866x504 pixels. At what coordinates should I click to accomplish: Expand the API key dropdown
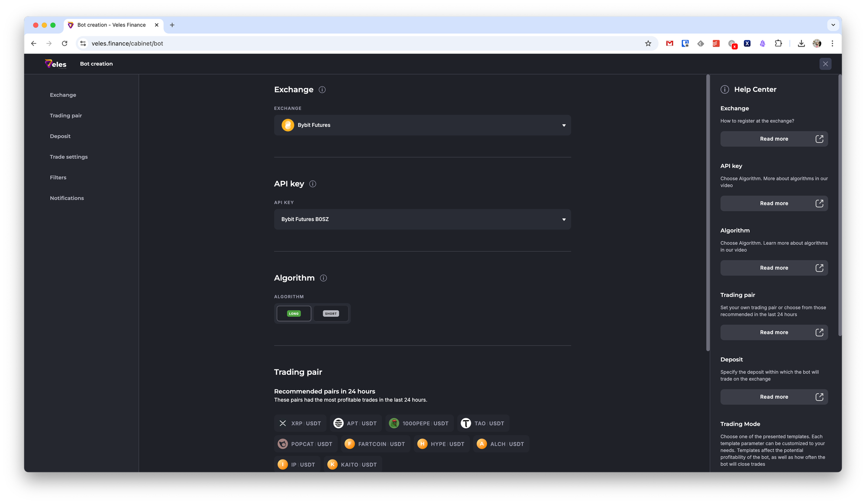coord(422,219)
